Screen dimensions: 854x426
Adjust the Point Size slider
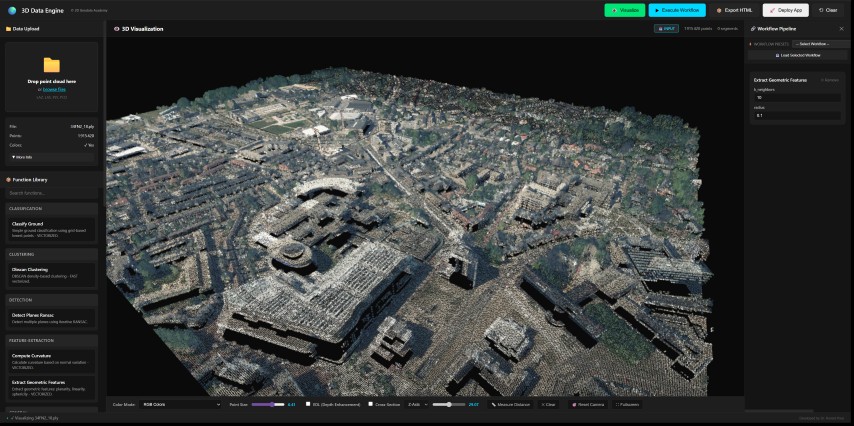click(268, 405)
